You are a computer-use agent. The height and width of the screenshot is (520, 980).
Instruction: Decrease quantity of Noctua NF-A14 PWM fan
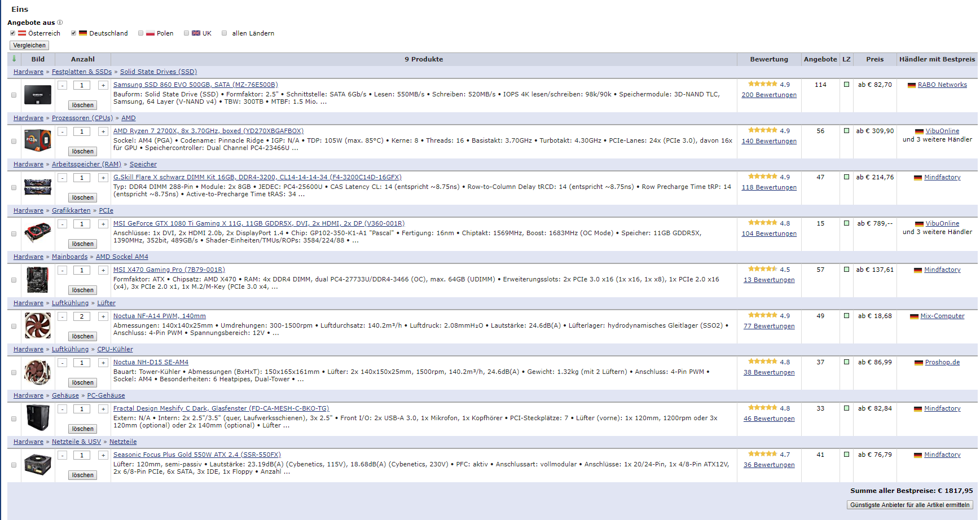[x=63, y=316]
